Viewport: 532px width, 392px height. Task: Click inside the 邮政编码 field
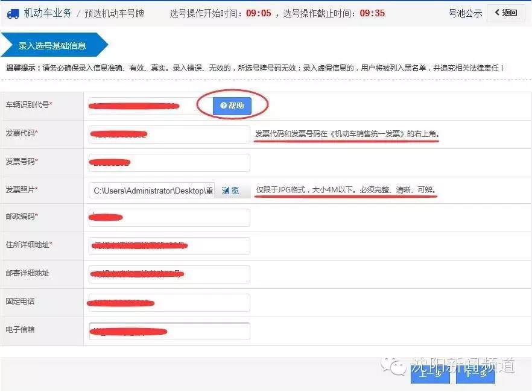tap(169, 217)
